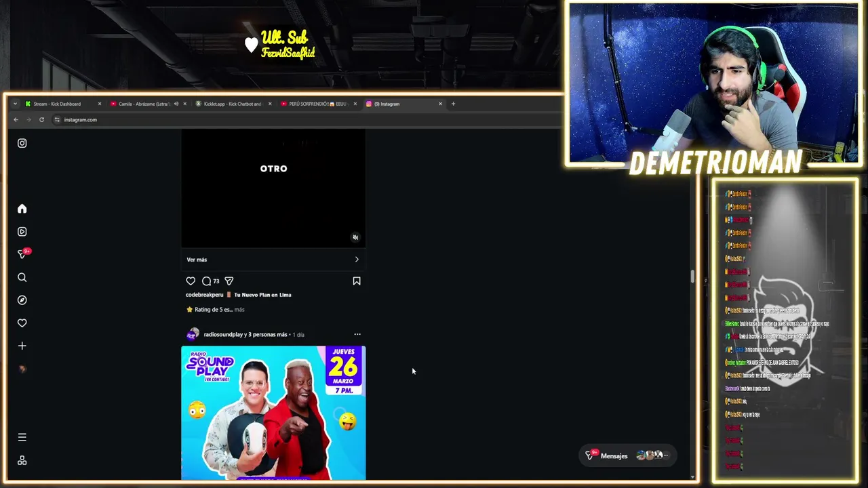View site information icon beside instagram.com
This screenshot has width=868, height=488.
57,120
